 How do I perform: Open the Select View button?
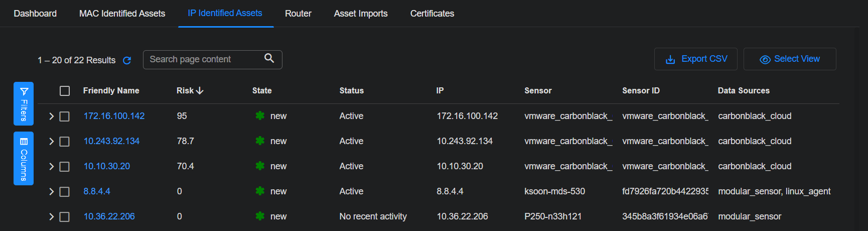[x=790, y=59]
